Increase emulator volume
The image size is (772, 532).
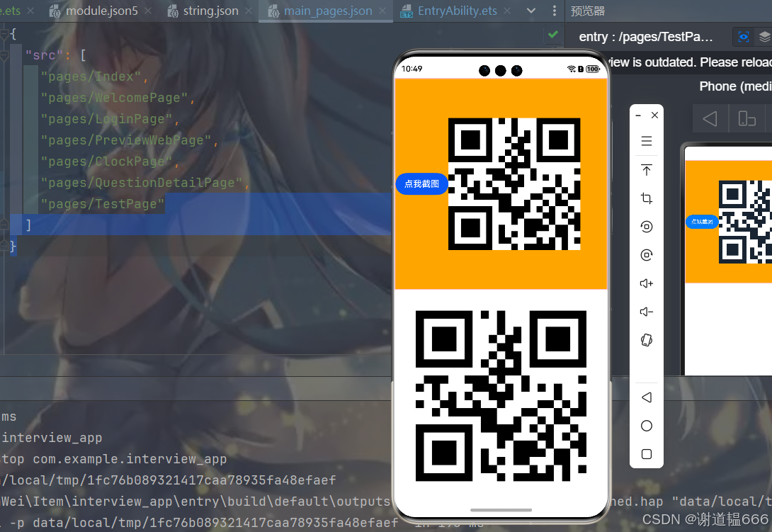(647, 283)
